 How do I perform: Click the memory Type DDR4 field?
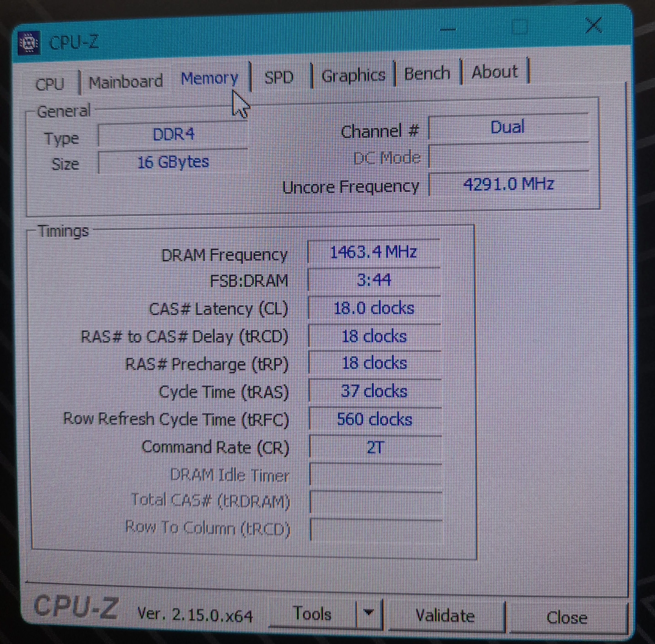coord(173,135)
